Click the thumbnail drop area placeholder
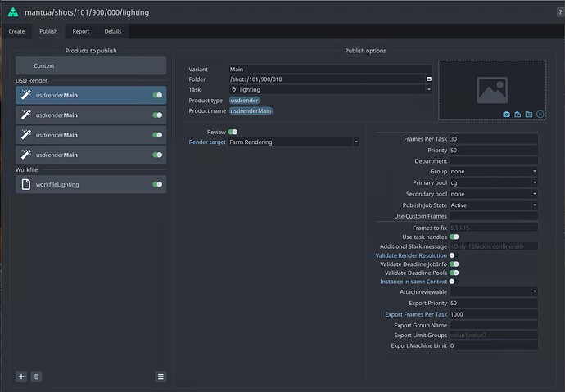Image resolution: width=565 pixels, height=392 pixels. [492, 90]
